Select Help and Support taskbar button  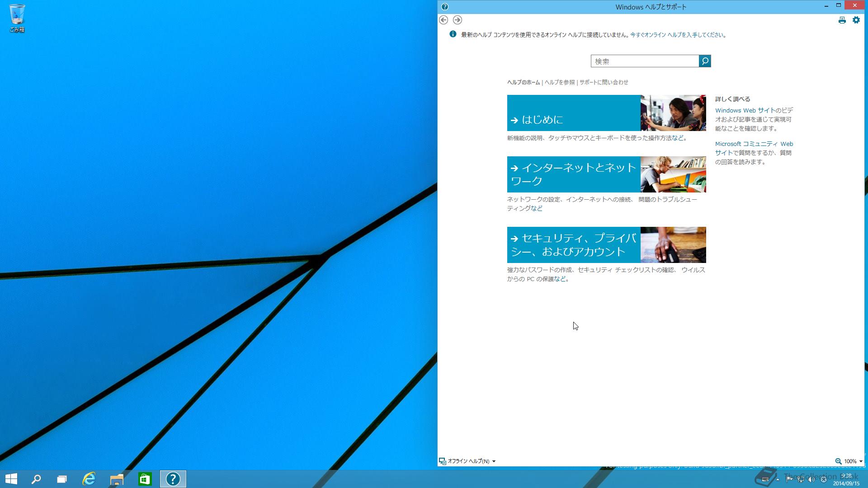(x=173, y=479)
